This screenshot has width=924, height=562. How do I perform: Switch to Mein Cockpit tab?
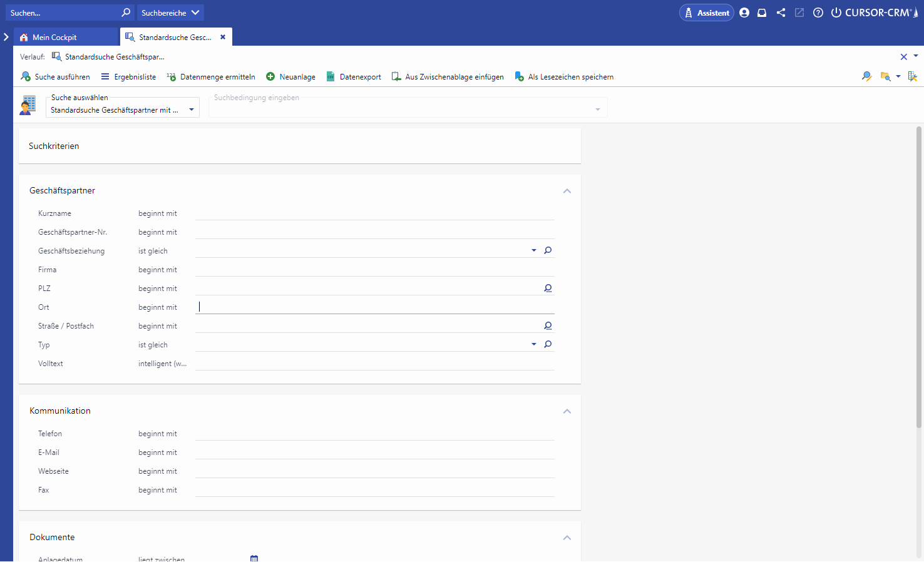[x=54, y=38]
